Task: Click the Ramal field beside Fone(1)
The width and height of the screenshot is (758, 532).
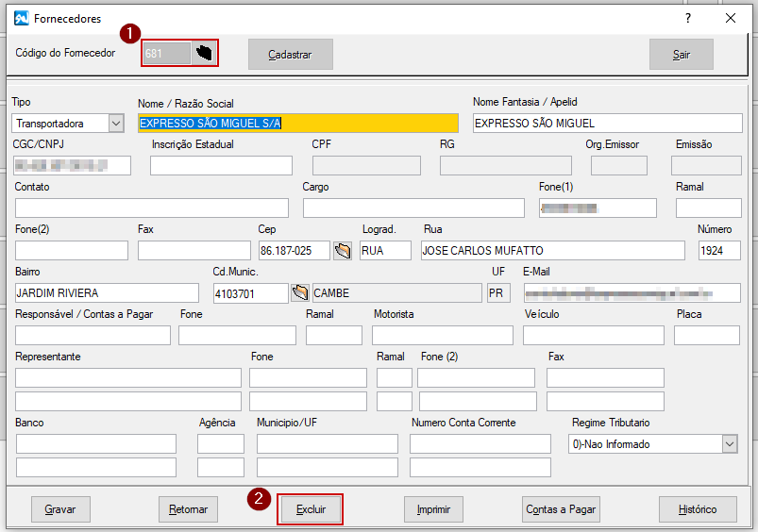Action: 708,208
